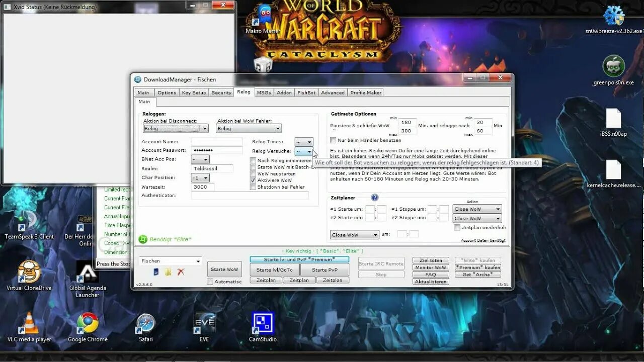
Task: Select iBSS.n90ap file icon
Action: [x=614, y=122]
